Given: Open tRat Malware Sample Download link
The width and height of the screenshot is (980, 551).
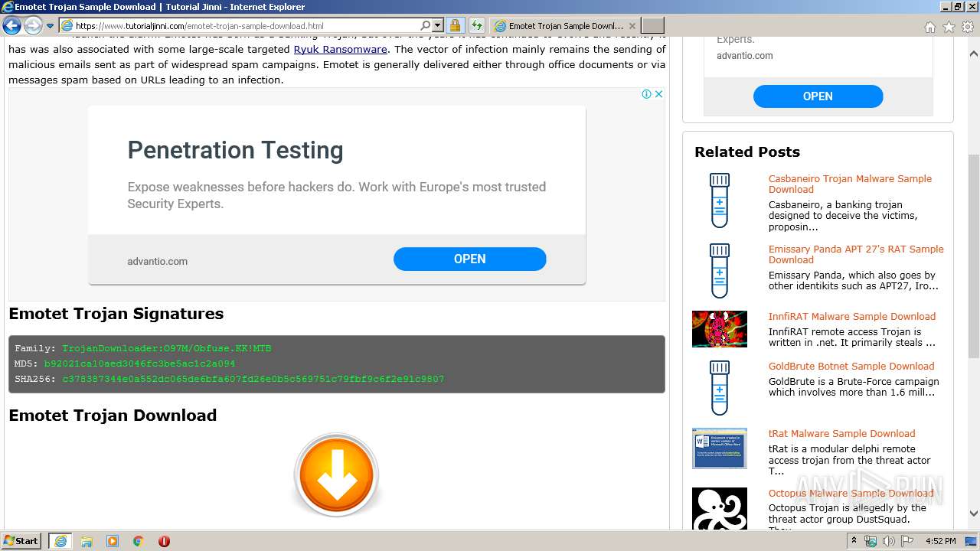Looking at the screenshot, I should point(841,433).
